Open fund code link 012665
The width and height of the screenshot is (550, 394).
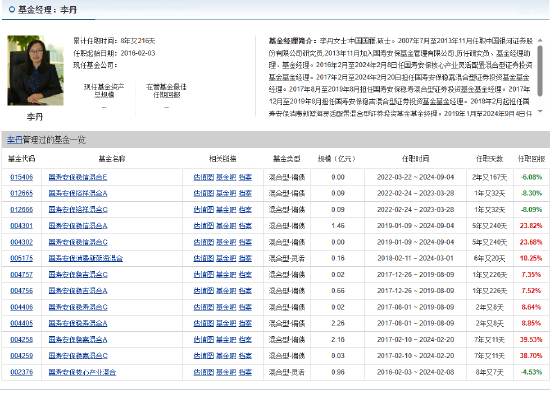click(x=21, y=193)
